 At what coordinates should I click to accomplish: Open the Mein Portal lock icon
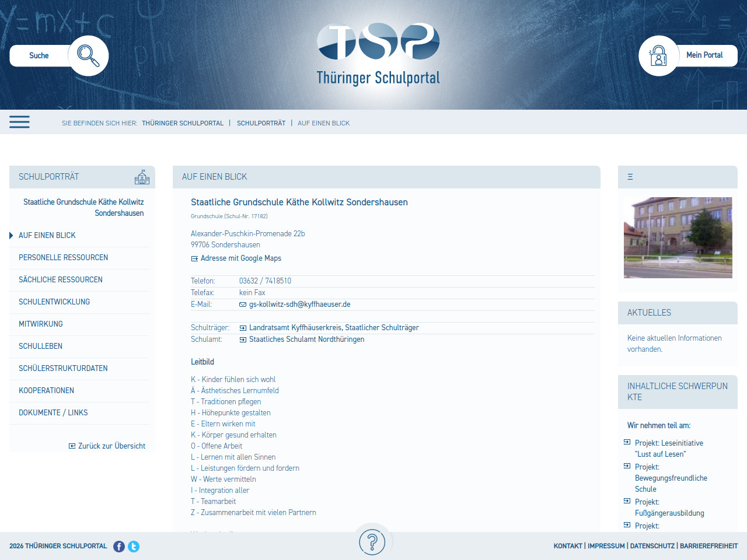pos(658,55)
